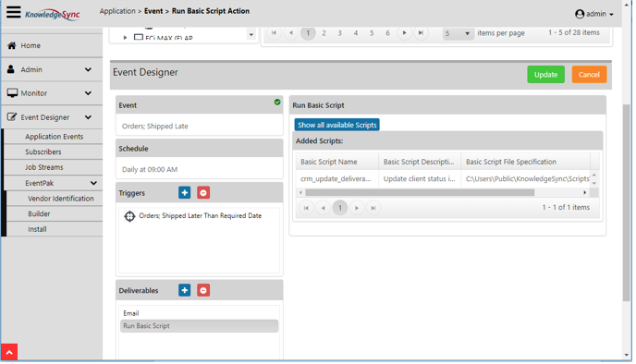Image resolution: width=636 pixels, height=364 pixels.
Task: Go to last page in top pager
Action: [x=421, y=33]
